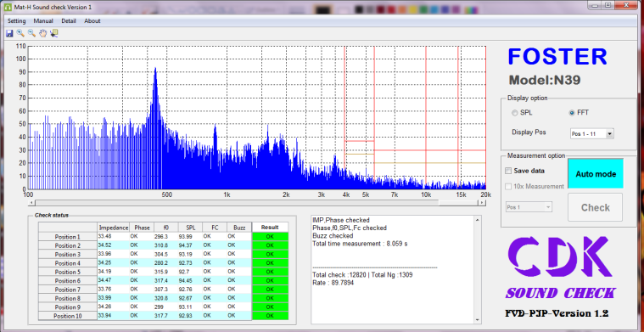644x332 pixels.
Task: Click SPL value 92.93 in Position 10
Action: 190,316
